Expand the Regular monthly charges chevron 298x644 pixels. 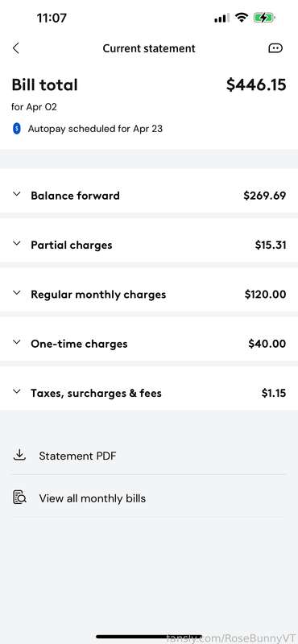[x=16, y=293]
